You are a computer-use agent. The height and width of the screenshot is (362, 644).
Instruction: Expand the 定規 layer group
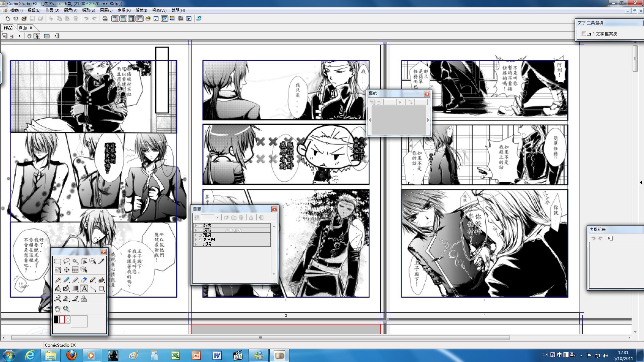[x=196, y=235]
